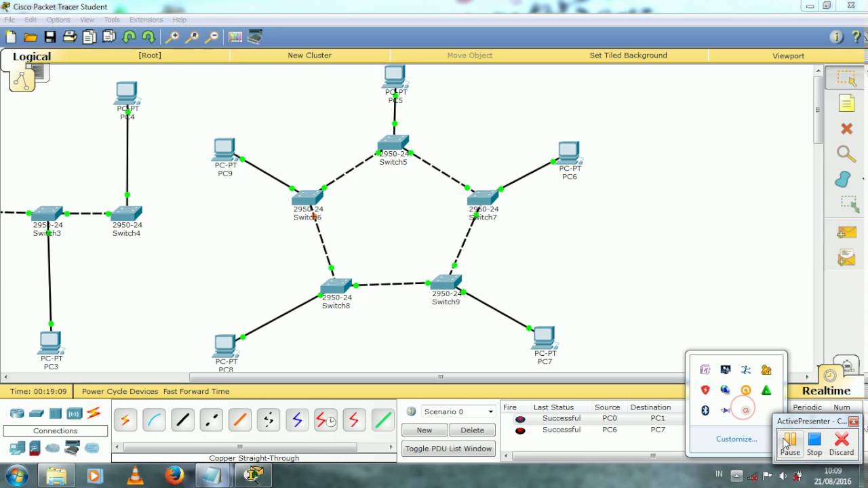Open VLC from the taskbar

pos(136,476)
